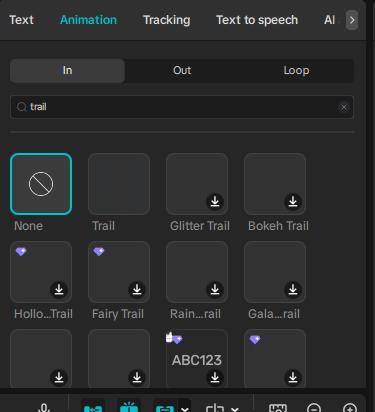Image resolution: width=375 pixels, height=412 pixels.
Task: Download the Glitter Trail animation
Action: (215, 201)
